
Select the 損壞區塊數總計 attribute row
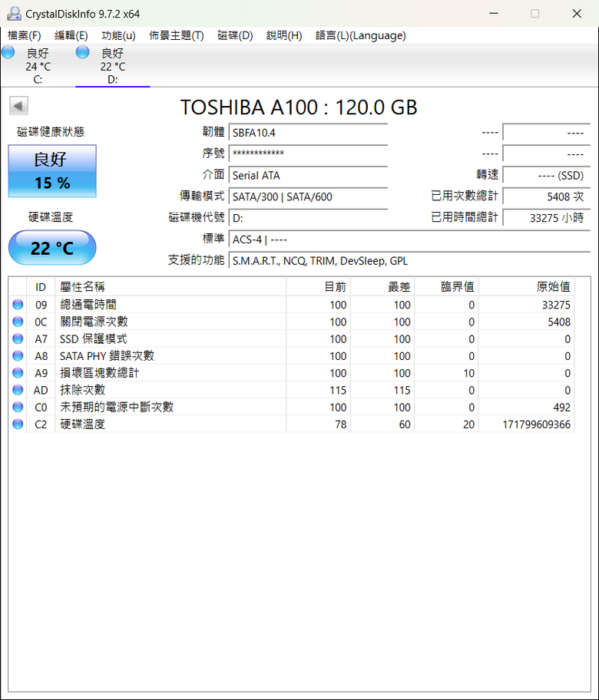click(292, 373)
